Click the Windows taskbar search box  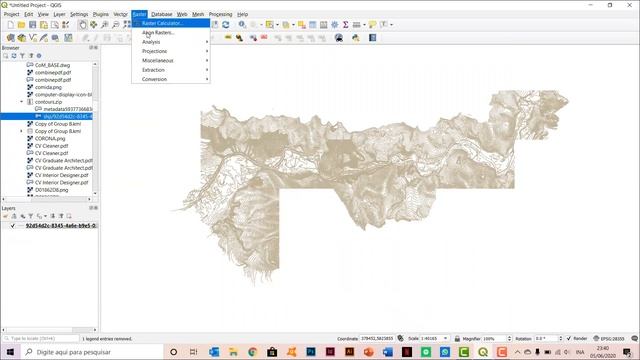(x=92, y=352)
